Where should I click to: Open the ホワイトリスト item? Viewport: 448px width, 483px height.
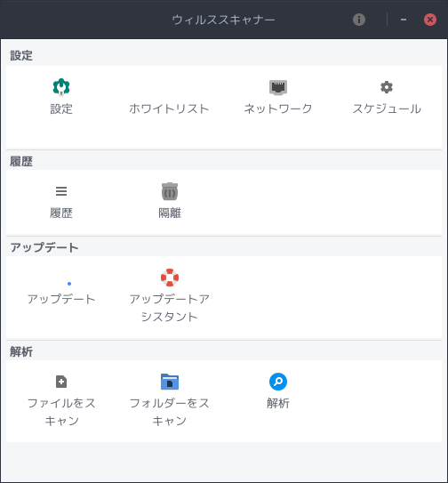169,109
